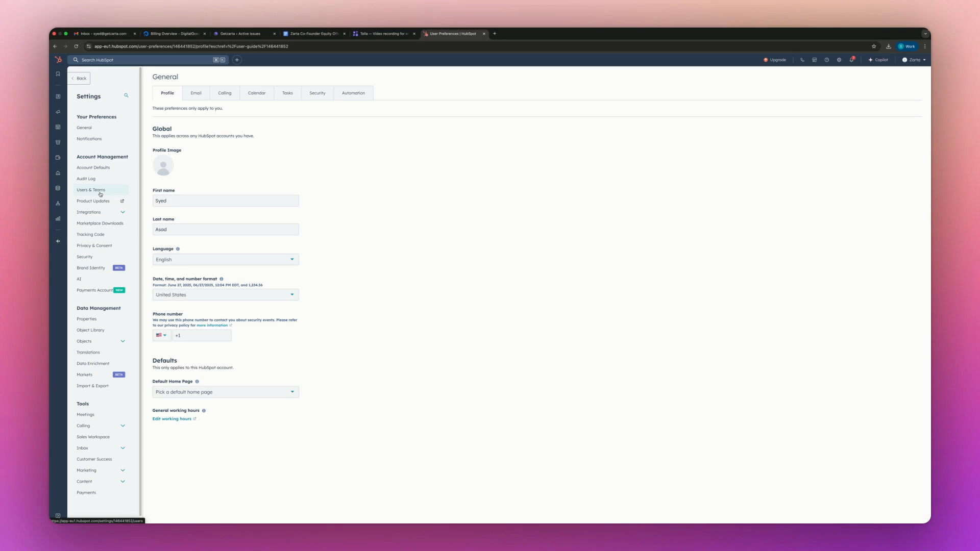
Task: Click the create plus button beside search
Action: (237, 60)
